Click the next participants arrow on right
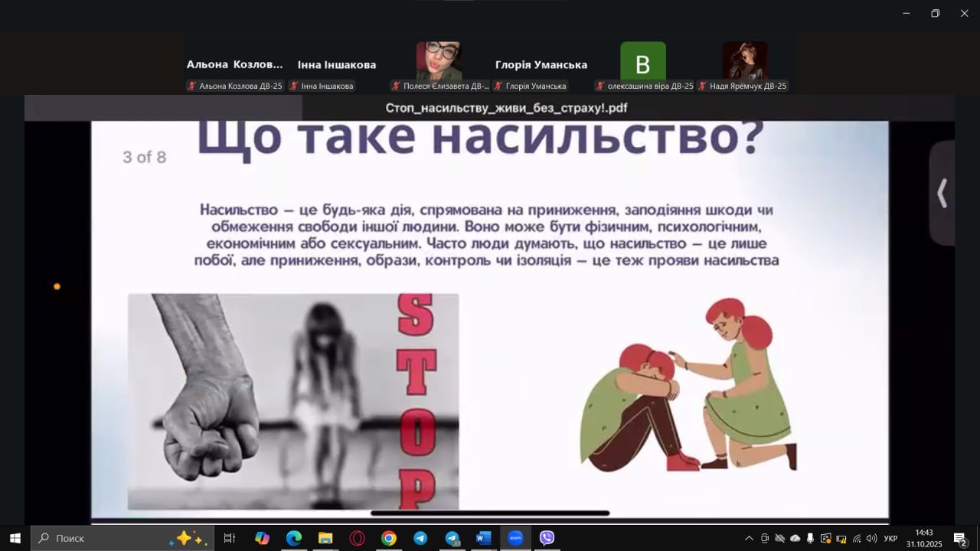The image size is (980, 551). pos(942,194)
